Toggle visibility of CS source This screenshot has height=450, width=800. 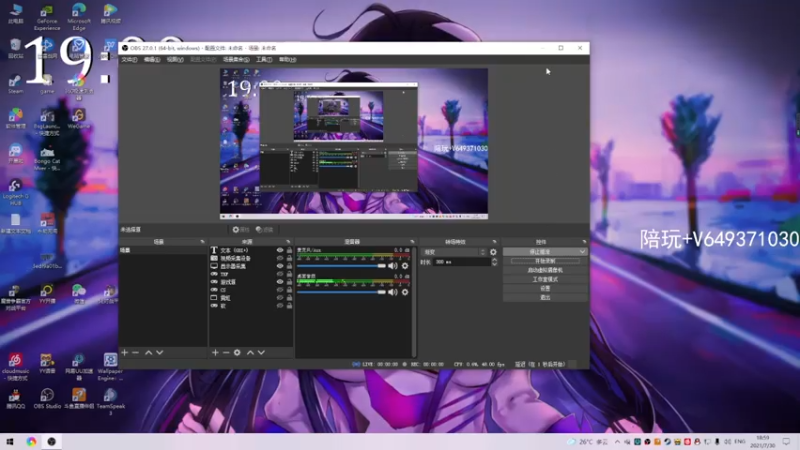tap(280, 290)
